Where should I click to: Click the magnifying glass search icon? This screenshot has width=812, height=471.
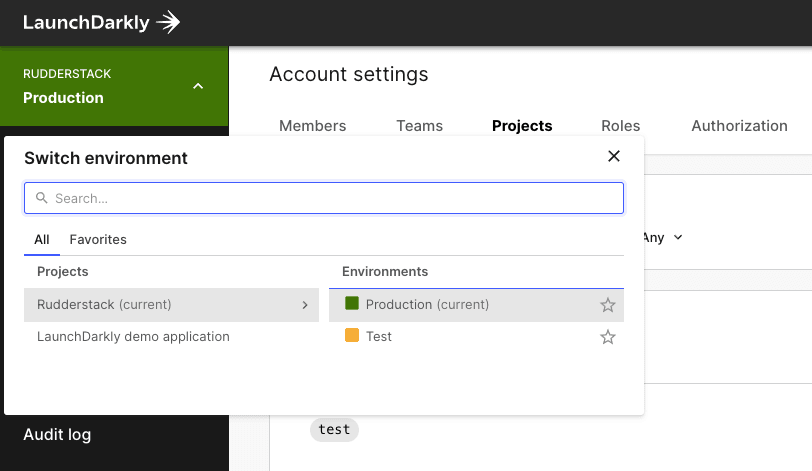(41, 198)
